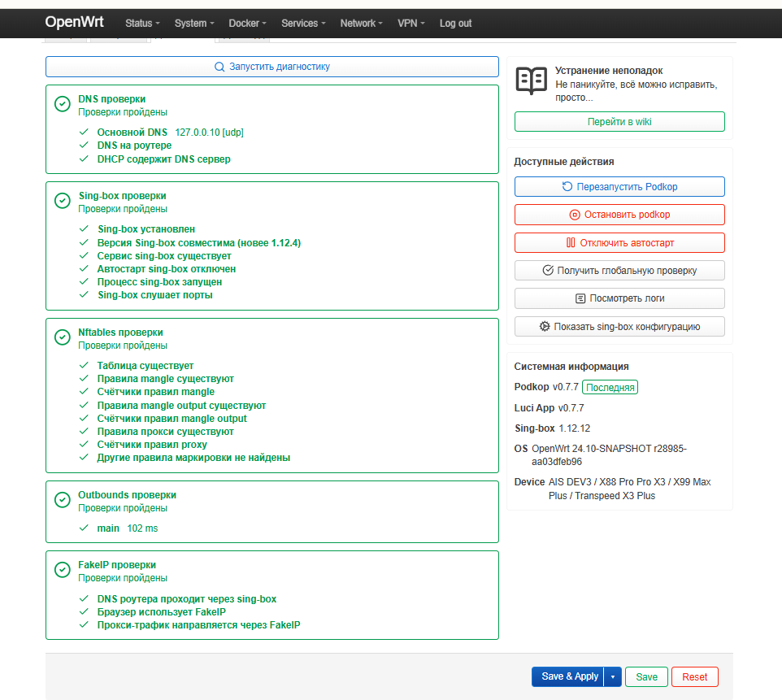Click Sing-box 1.12.12 version text
This screenshot has width=782, height=700.
click(552, 428)
